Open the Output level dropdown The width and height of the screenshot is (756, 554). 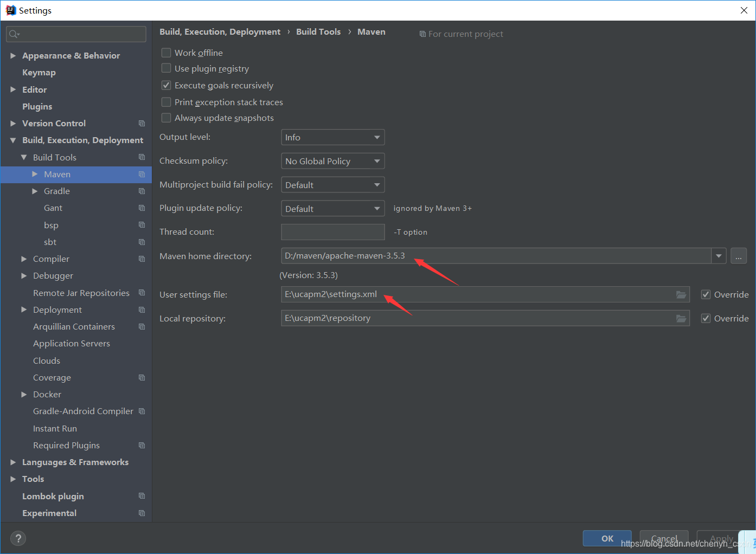pyautogui.click(x=333, y=137)
